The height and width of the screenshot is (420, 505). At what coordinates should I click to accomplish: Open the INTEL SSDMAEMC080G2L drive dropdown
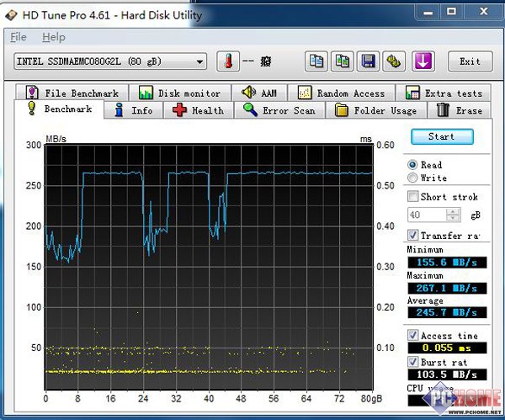pyautogui.click(x=110, y=61)
